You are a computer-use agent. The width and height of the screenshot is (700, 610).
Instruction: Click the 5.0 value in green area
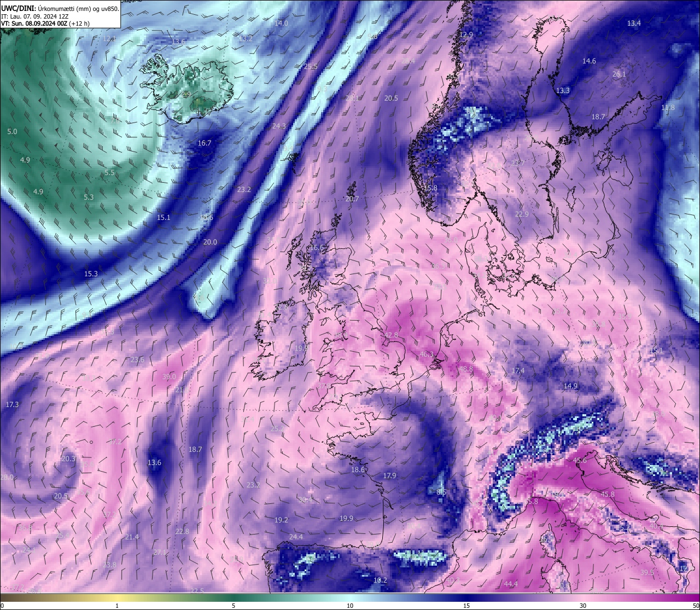[12, 132]
